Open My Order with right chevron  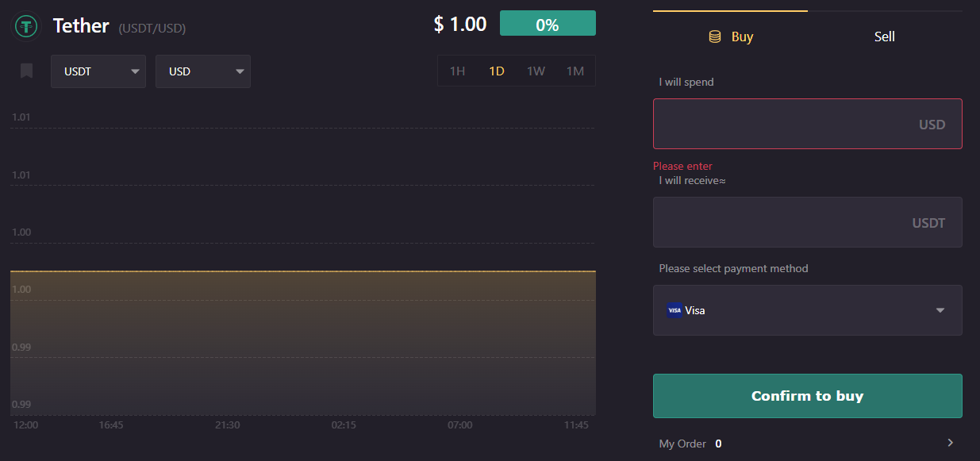[x=950, y=443]
